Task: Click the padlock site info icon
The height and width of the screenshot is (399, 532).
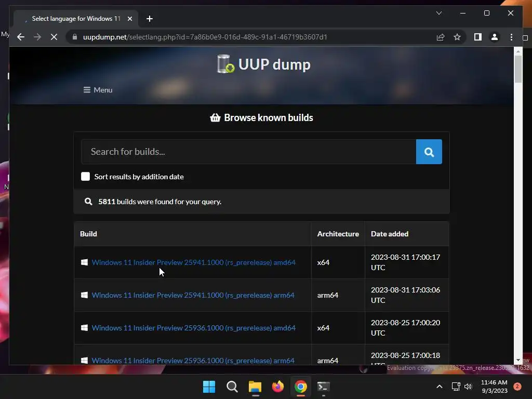Action: (75, 37)
